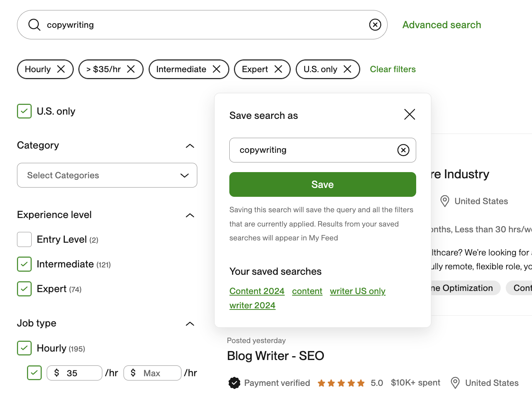Click the Your saved searches heading

(275, 271)
